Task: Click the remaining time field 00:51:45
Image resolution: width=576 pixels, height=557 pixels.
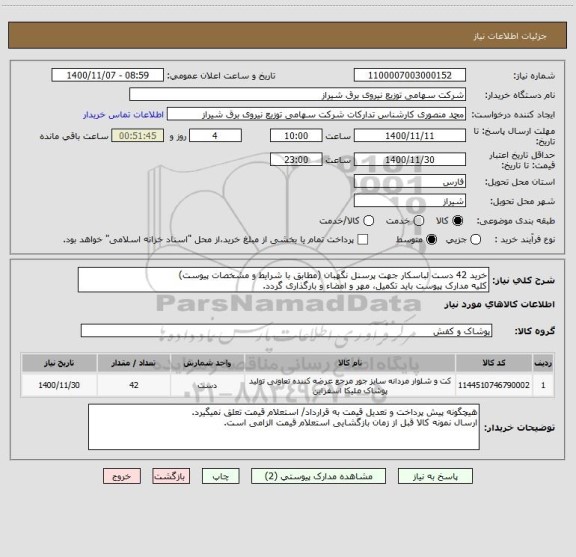Action: click(138, 136)
